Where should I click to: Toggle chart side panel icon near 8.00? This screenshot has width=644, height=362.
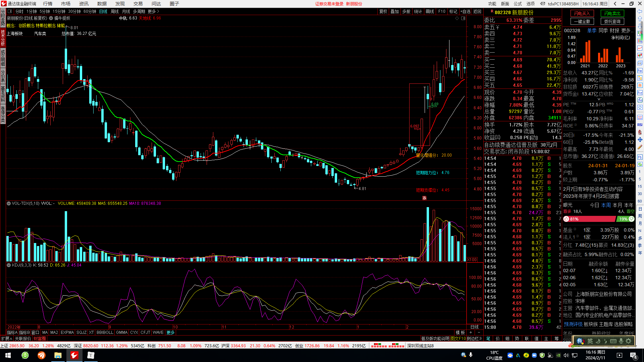click(x=463, y=18)
